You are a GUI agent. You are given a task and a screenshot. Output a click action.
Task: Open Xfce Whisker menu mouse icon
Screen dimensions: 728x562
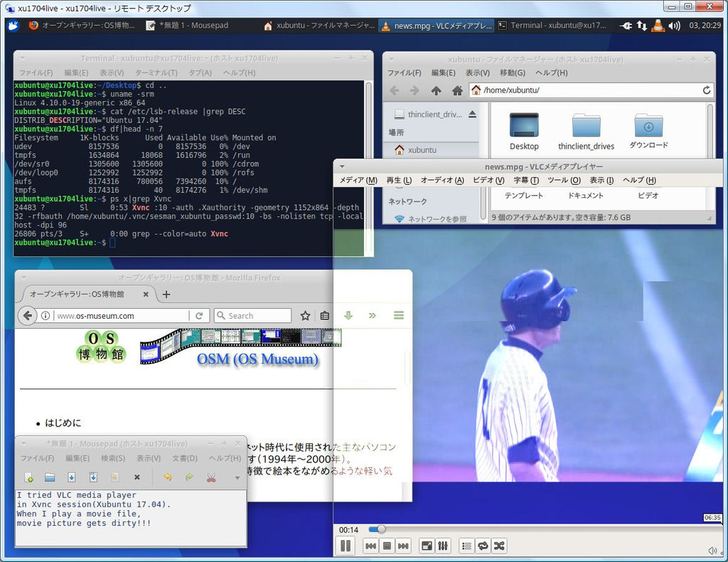click(13, 26)
